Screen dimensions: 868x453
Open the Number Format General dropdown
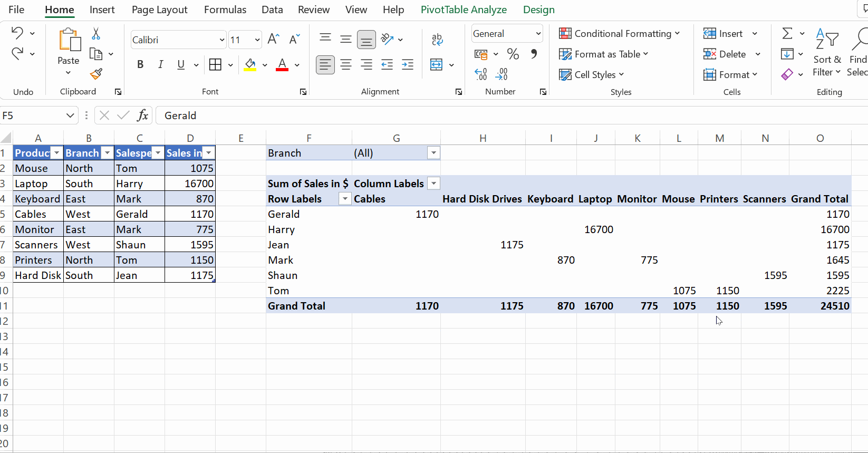538,34
